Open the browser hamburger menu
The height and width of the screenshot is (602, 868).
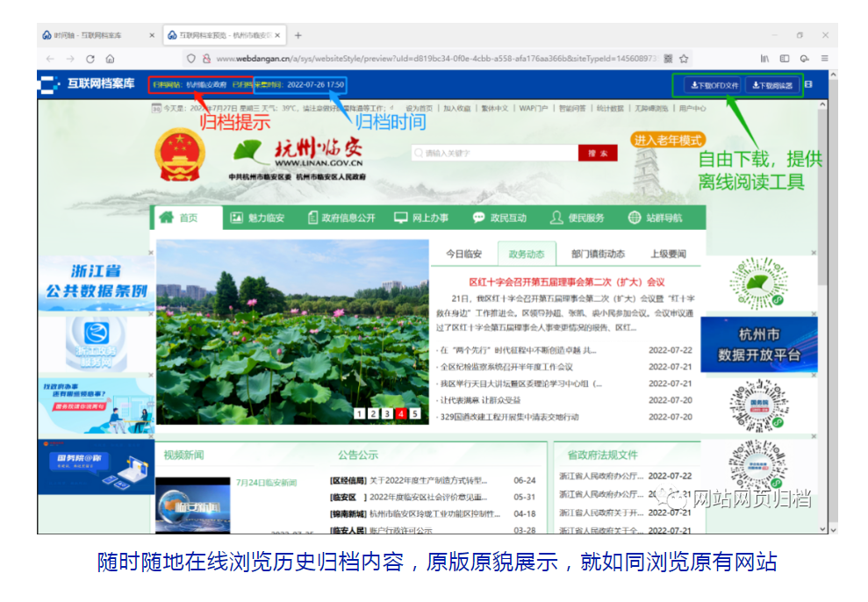point(824,59)
